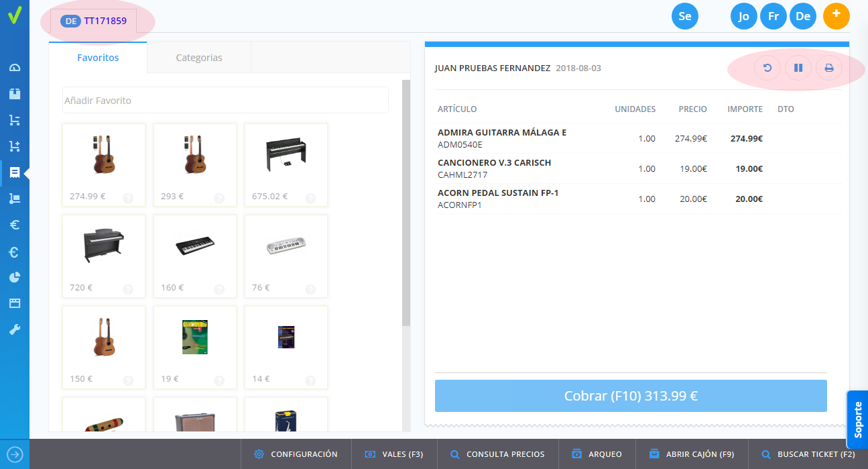Open Abrir Cajón (F9)
The height and width of the screenshot is (469, 868).
pos(691,454)
